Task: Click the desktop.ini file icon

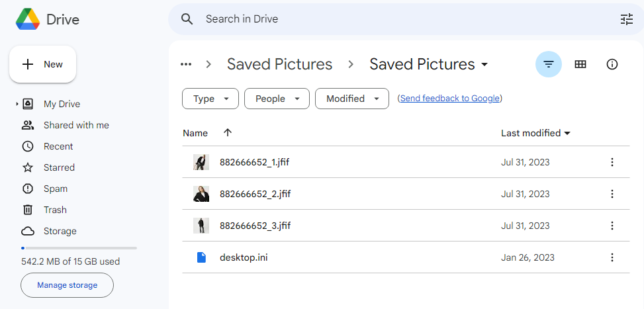Action: tap(201, 257)
